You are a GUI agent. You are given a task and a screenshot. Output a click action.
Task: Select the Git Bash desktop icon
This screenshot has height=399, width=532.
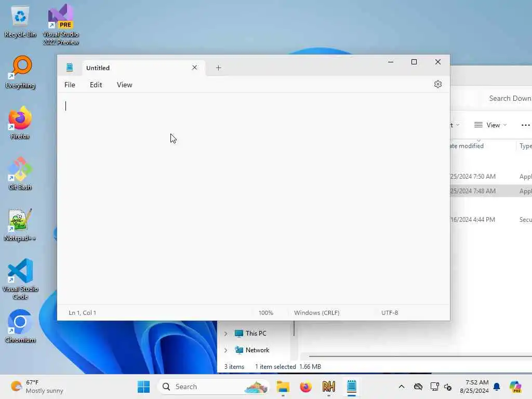(20, 174)
